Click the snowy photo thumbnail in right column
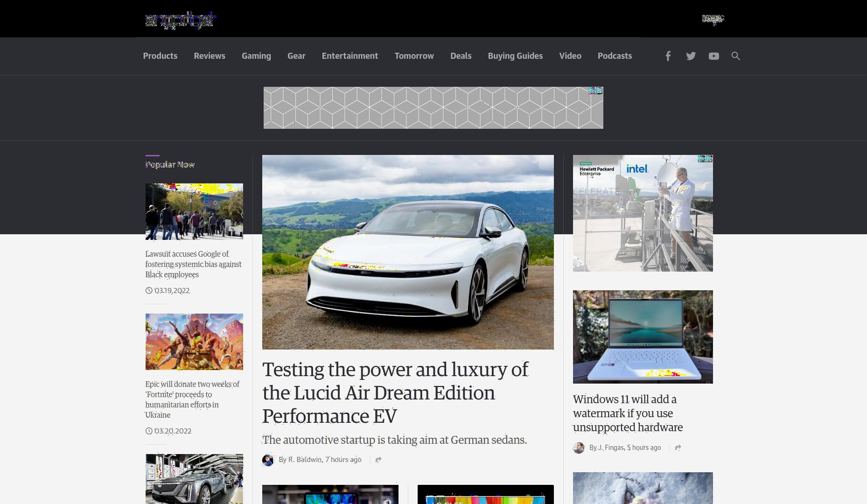Viewport: 867px width, 504px height. (x=643, y=488)
